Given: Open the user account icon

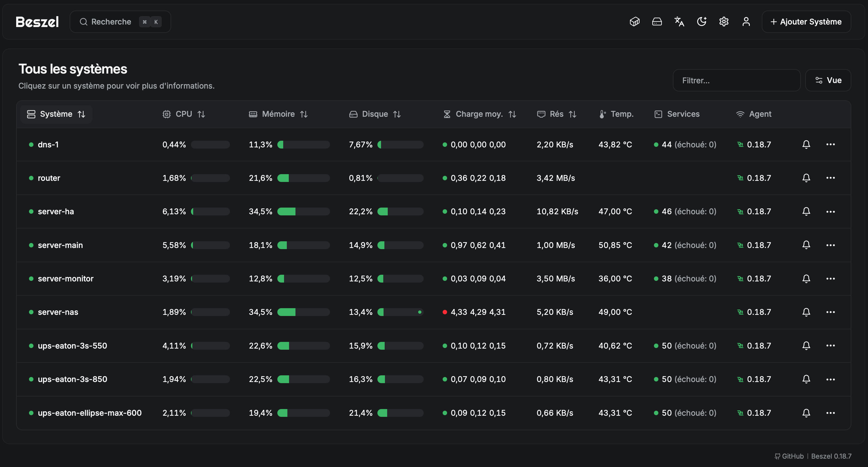Looking at the screenshot, I should (x=746, y=21).
